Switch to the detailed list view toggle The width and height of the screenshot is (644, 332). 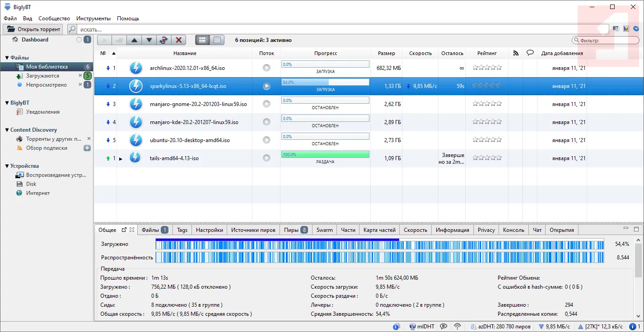[x=202, y=40]
